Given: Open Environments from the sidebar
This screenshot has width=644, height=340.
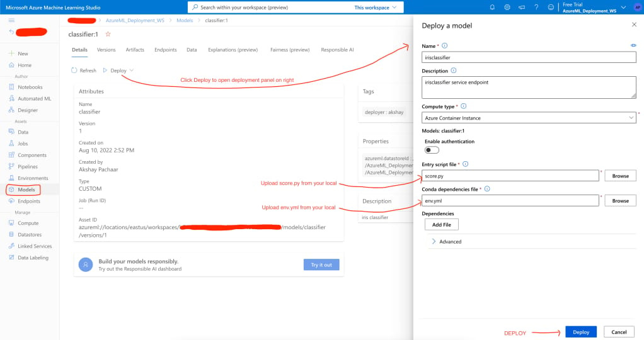Looking at the screenshot, I should [33, 178].
